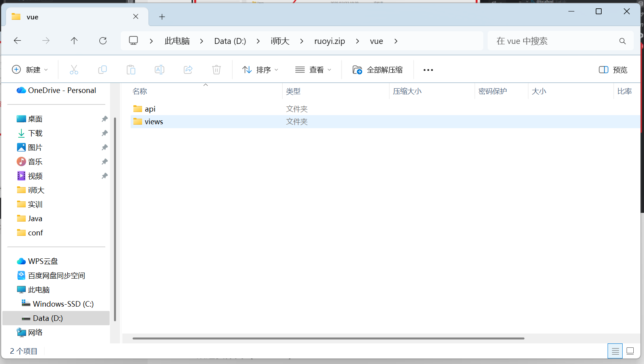Start 全部解压缩 to extract the archive
The height and width of the screenshot is (364, 644).
pyautogui.click(x=378, y=70)
